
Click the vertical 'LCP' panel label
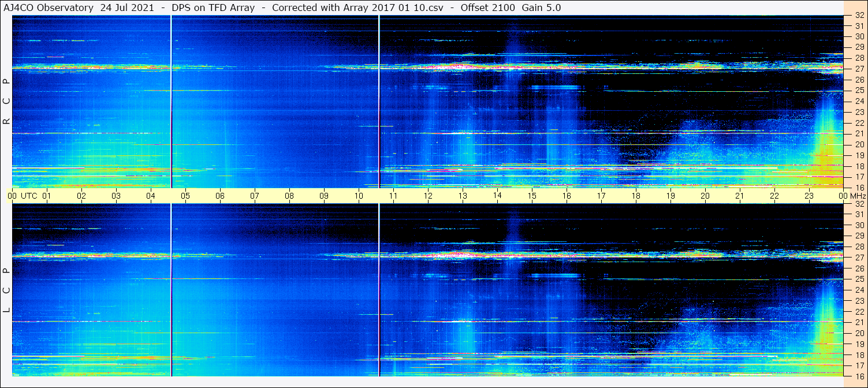coord(7,290)
